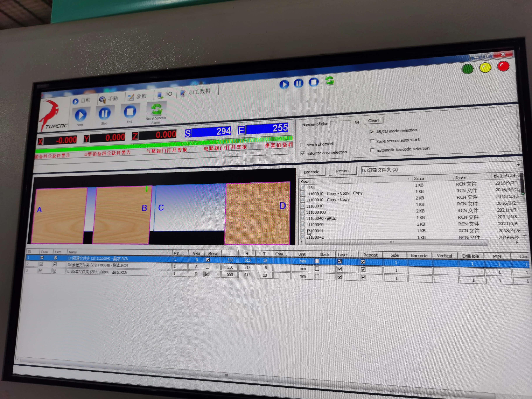
Task: Select file 11100040 in the file list
Action: tap(315, 224)
